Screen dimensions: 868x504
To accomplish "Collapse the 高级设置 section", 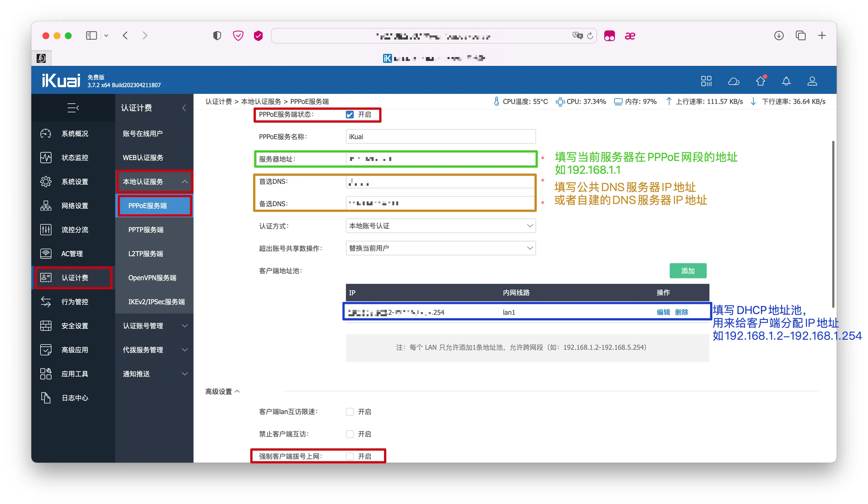I will [x=223, y=391].
